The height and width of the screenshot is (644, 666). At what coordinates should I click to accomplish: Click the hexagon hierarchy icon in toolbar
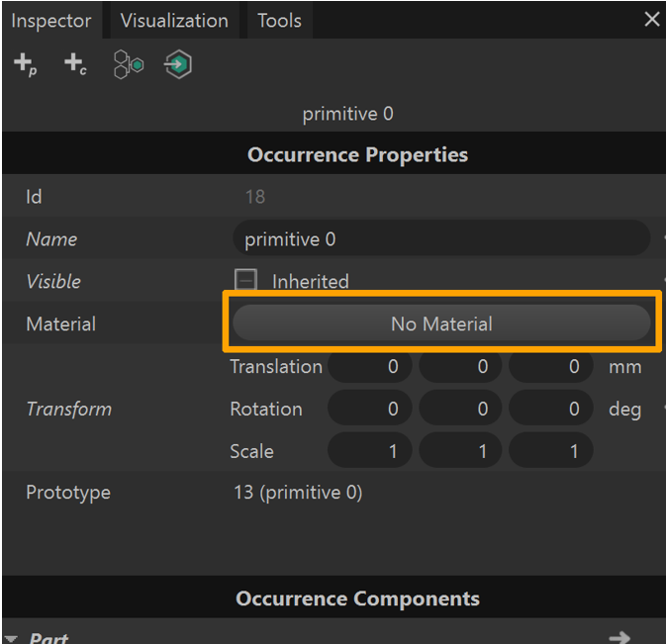point(129,64)
